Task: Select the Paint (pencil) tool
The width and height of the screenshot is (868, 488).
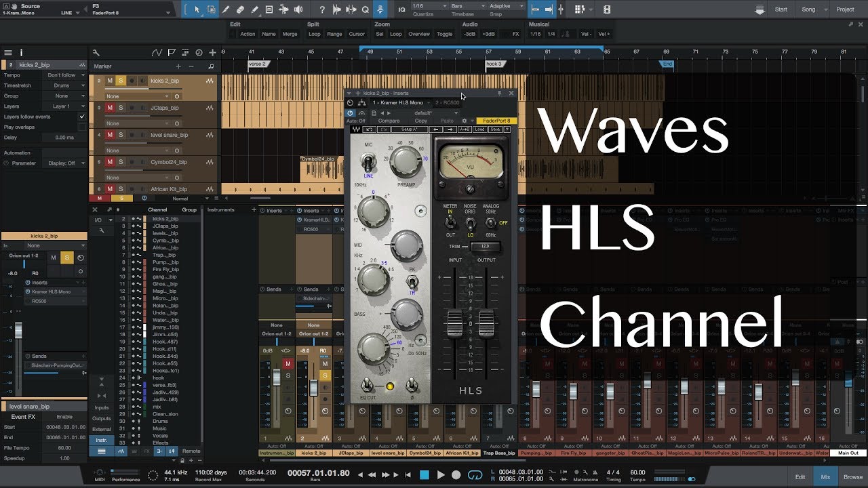Action: 254,9
